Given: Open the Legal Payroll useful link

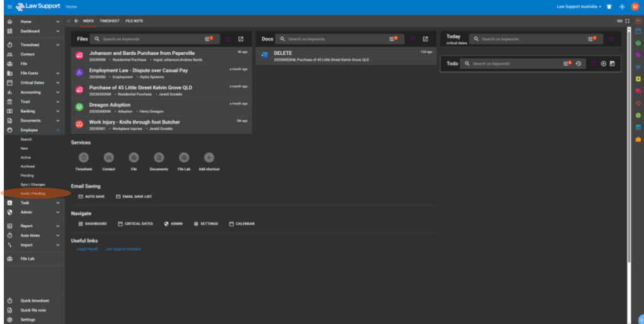Looking at the screenshot, I should tap(87, 249).
